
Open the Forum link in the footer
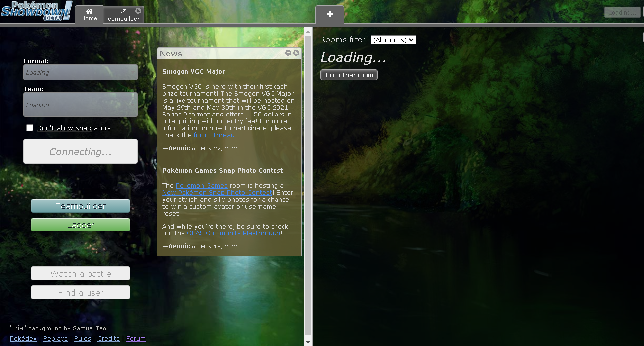[x=136, y=338]
